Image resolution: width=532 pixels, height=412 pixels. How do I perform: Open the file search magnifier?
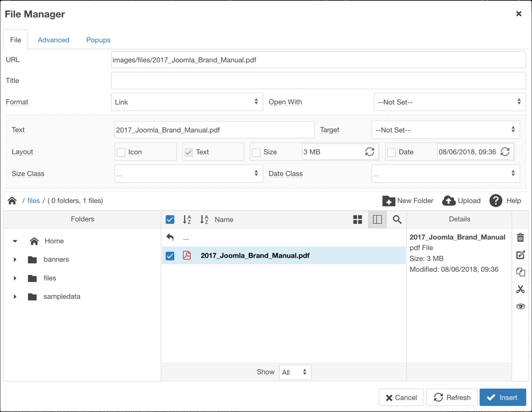tap(397, 219)
